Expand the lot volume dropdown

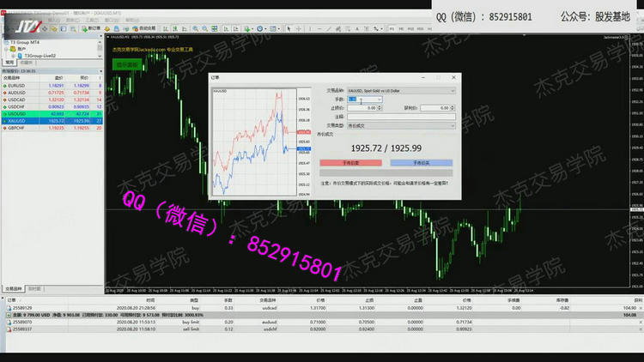[378, 100]
